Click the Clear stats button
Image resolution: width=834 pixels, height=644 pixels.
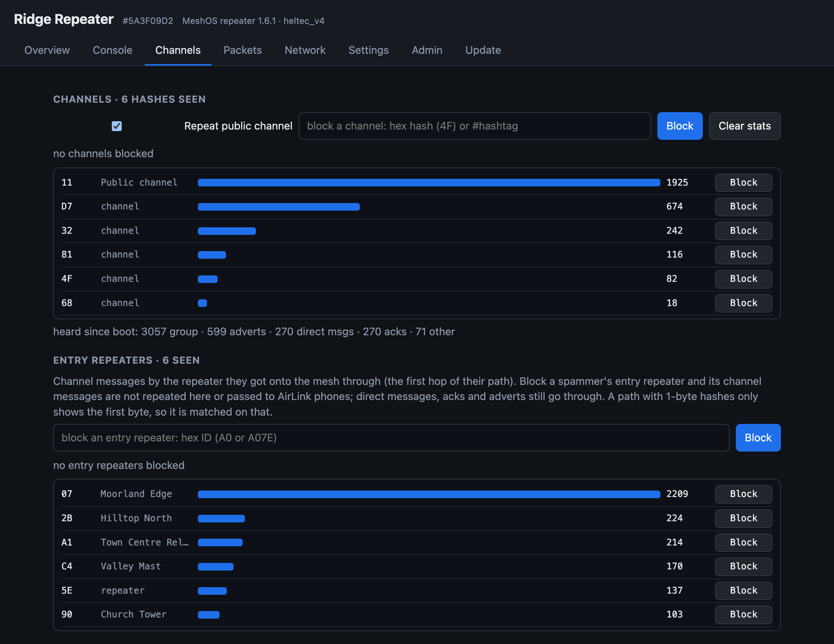[744, 126]
